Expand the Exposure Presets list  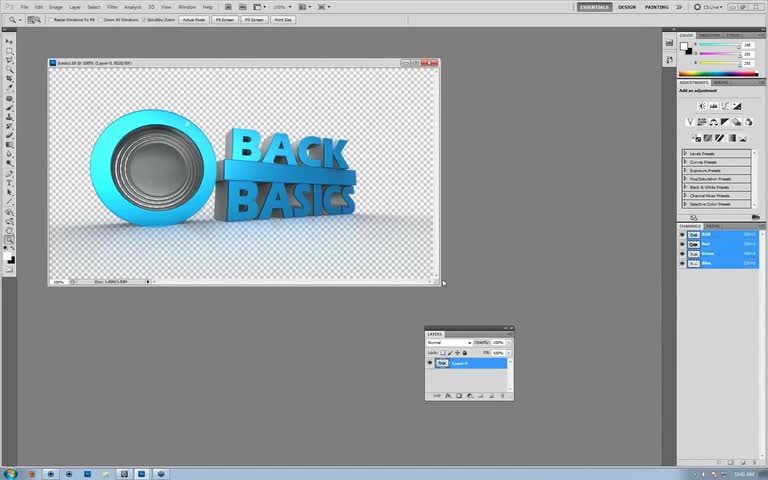tap(685, 170)
